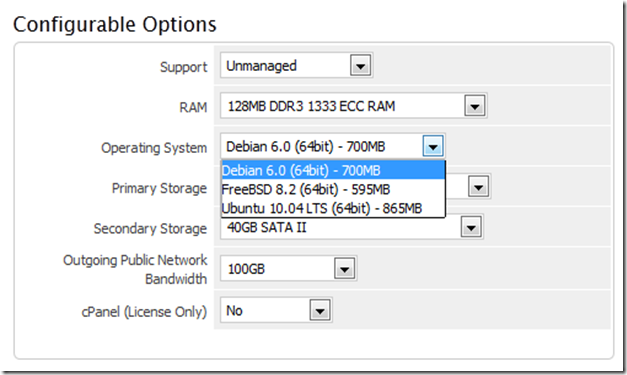Open the Primary Storage dropdown arrow
Viewport: 627px width, 375px height.
coord(479,187)
